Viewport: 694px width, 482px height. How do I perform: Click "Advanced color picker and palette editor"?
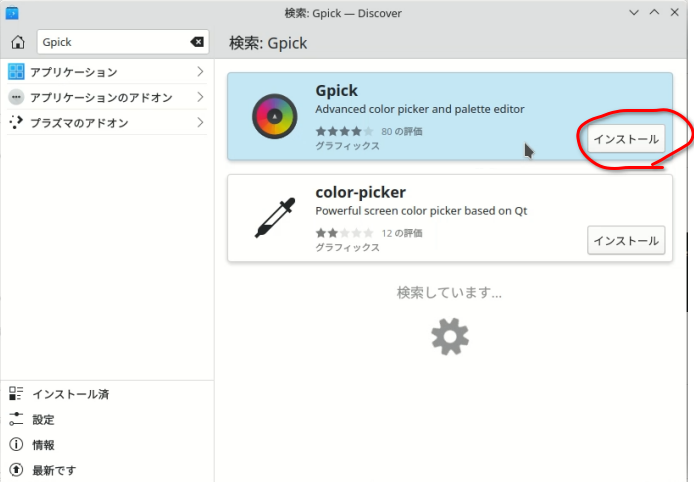pyautogui.click(x=420, y=109)
